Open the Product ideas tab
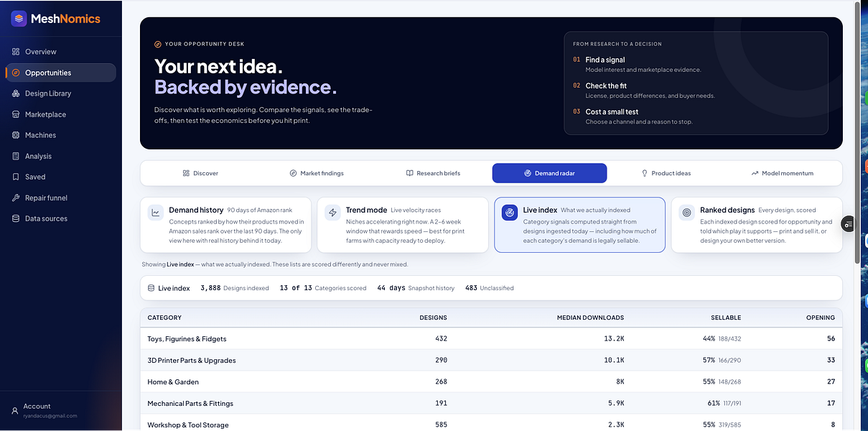The image size is (868, 431). click(x=666, y=173)
